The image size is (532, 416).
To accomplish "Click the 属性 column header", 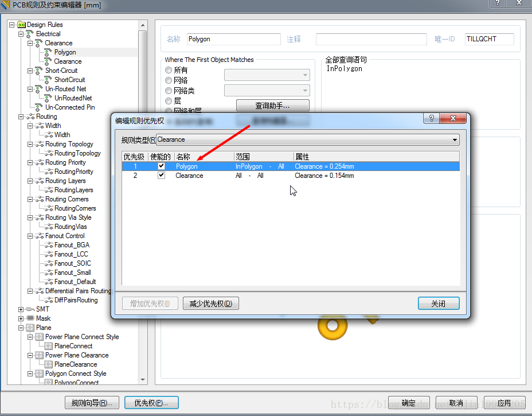I will click(x=376, y=157).
